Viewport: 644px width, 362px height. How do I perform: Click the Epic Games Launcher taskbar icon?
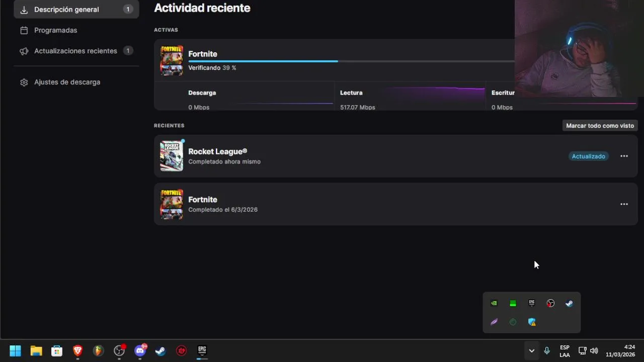202,351
